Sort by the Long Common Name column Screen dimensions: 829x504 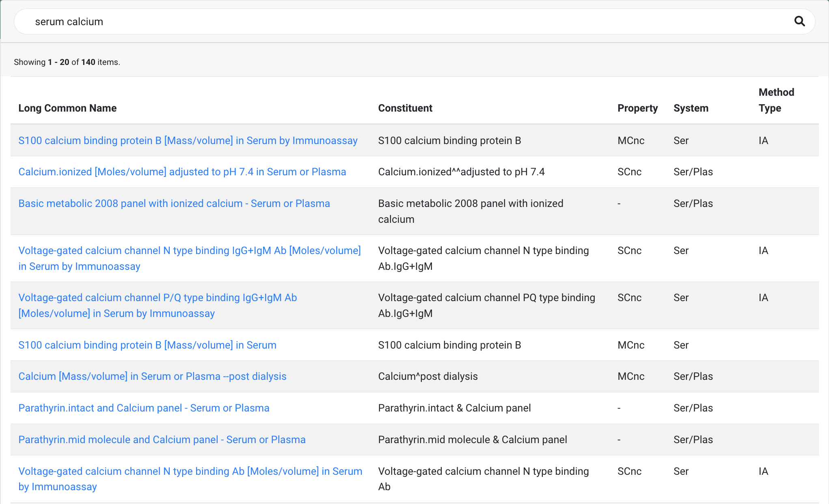[x=67, y=108]
